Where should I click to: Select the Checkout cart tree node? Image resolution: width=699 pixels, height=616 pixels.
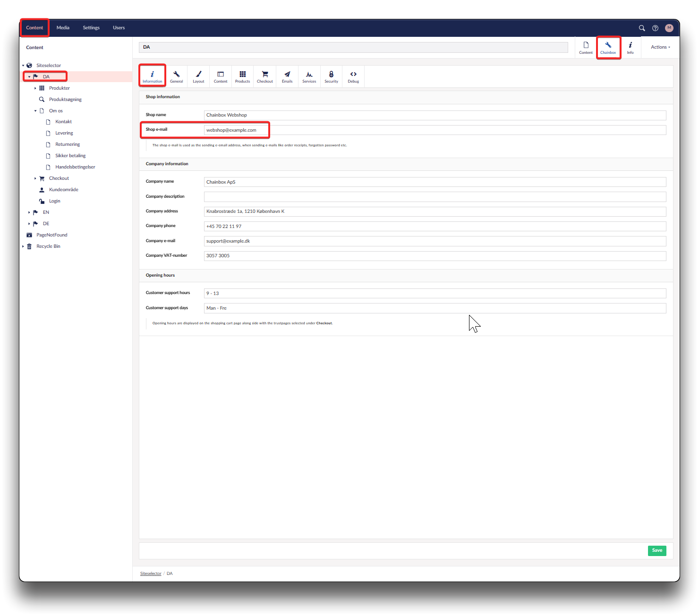point(59,178)
